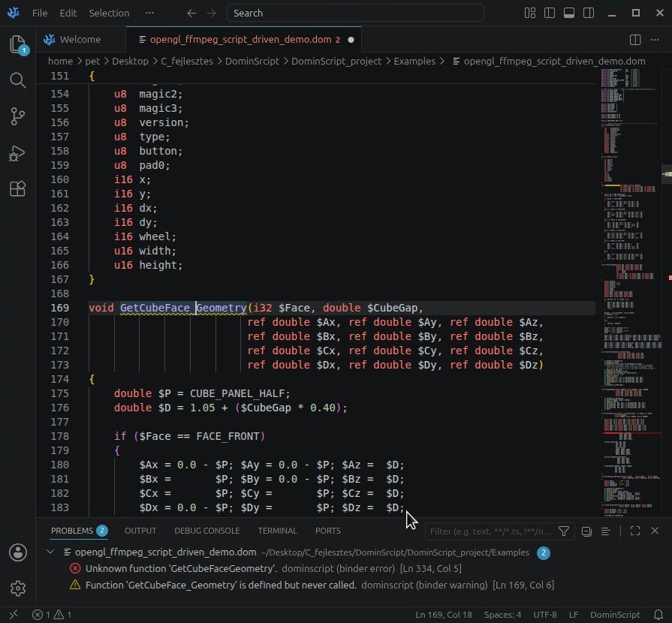
Task: Change the UTF-8 encoding setting
Action: (544, 615)
